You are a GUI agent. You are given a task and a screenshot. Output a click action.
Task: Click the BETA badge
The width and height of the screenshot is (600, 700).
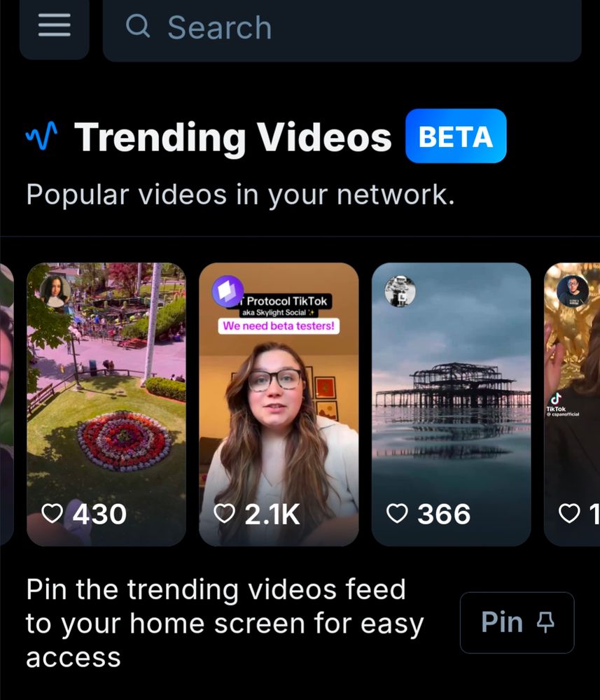coord(456,136)
